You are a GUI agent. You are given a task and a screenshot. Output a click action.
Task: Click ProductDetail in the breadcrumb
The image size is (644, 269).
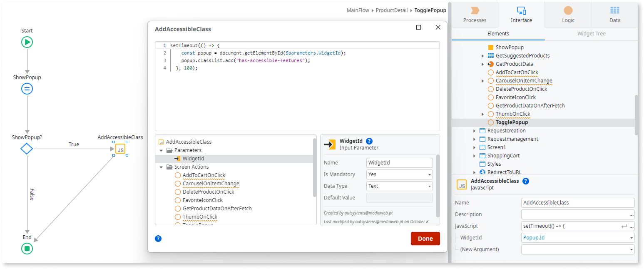[x=391, y=10]
